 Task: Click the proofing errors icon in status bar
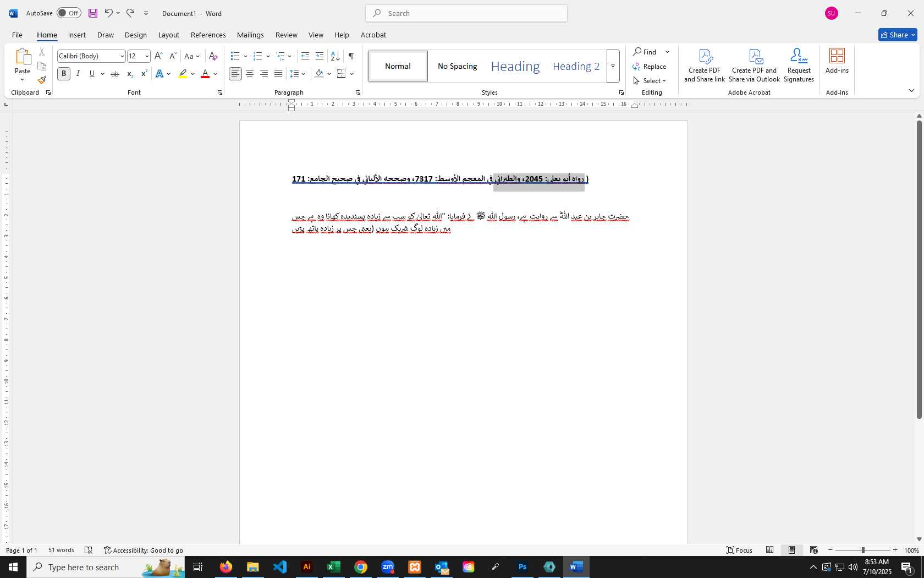tap(89, 550)
